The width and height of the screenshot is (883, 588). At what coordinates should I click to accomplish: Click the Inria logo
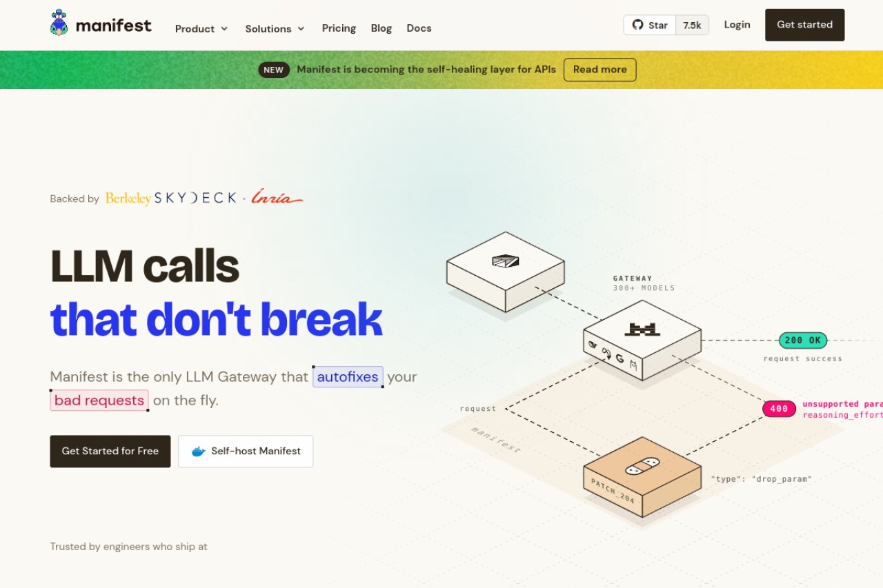[277, 198]
